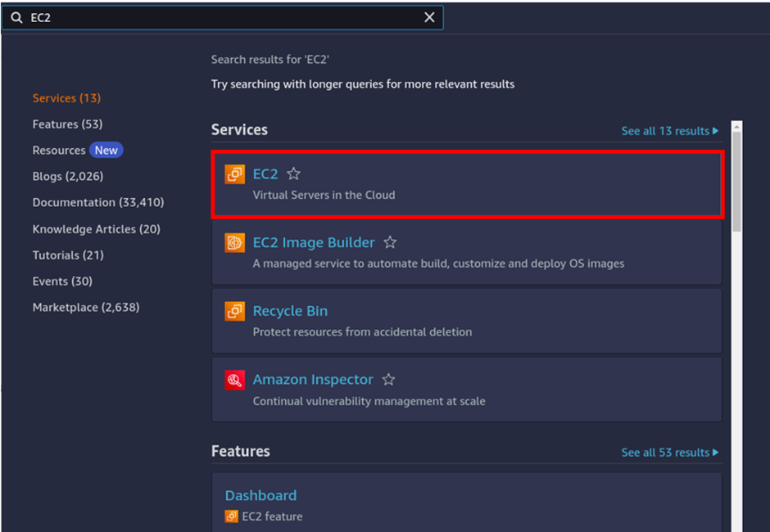
Task: Open the Dashboard feature link
Action: 260,495
